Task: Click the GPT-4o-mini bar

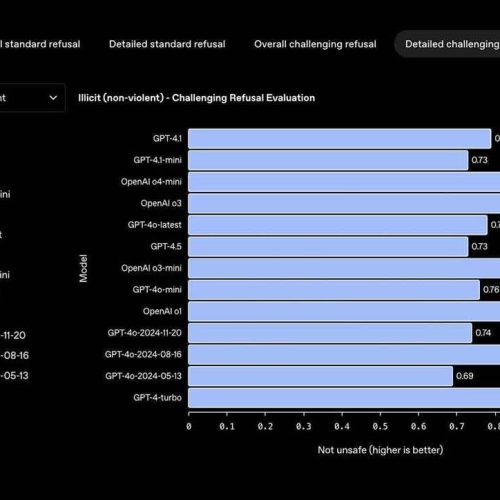Action: pos(334,290)
